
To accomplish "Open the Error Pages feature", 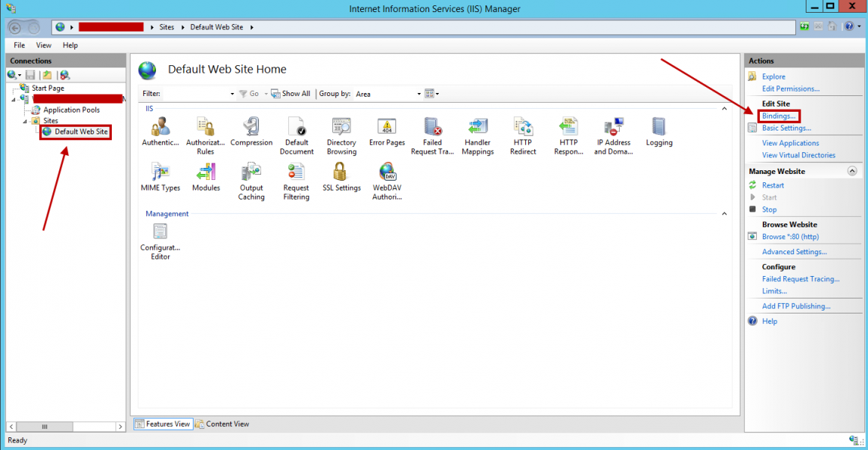I will click(387, 132).
